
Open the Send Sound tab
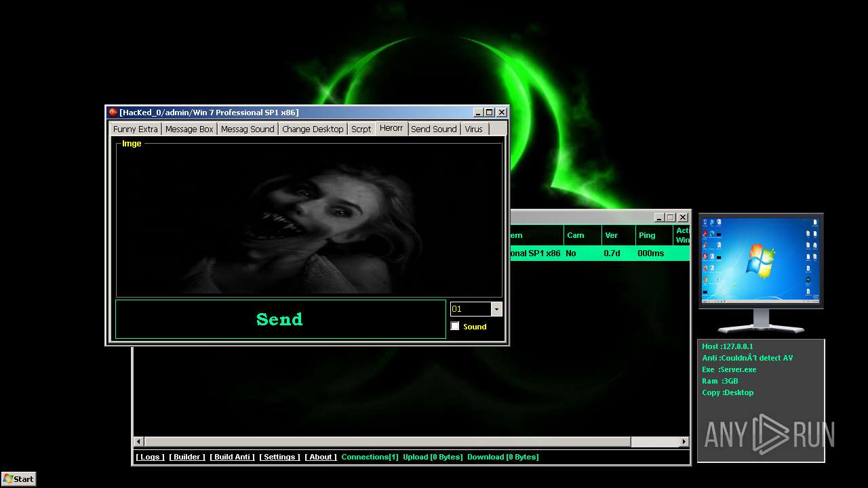(x=434, y=129)
